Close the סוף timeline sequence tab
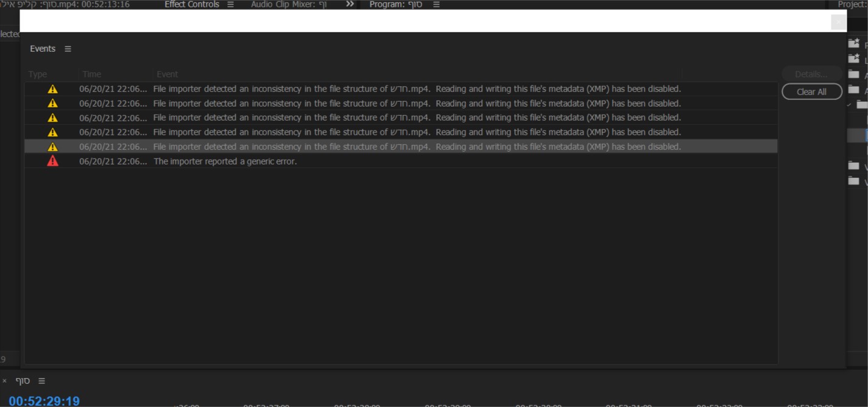Viewport: 868px width, 407px height. pos(5,381)
